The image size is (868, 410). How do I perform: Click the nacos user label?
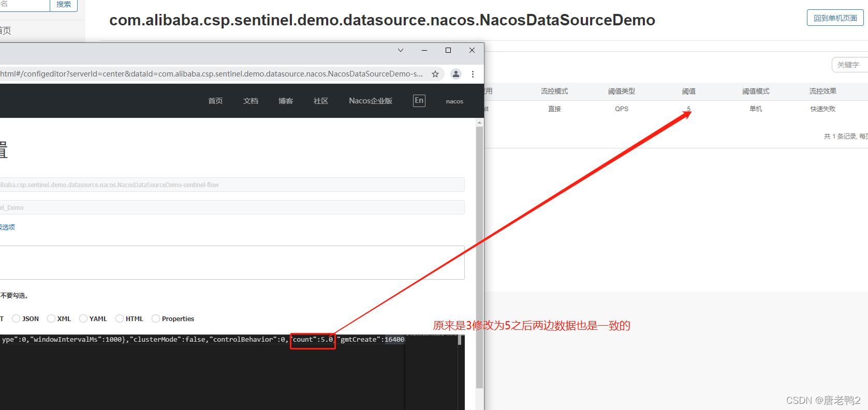point(454,101)
